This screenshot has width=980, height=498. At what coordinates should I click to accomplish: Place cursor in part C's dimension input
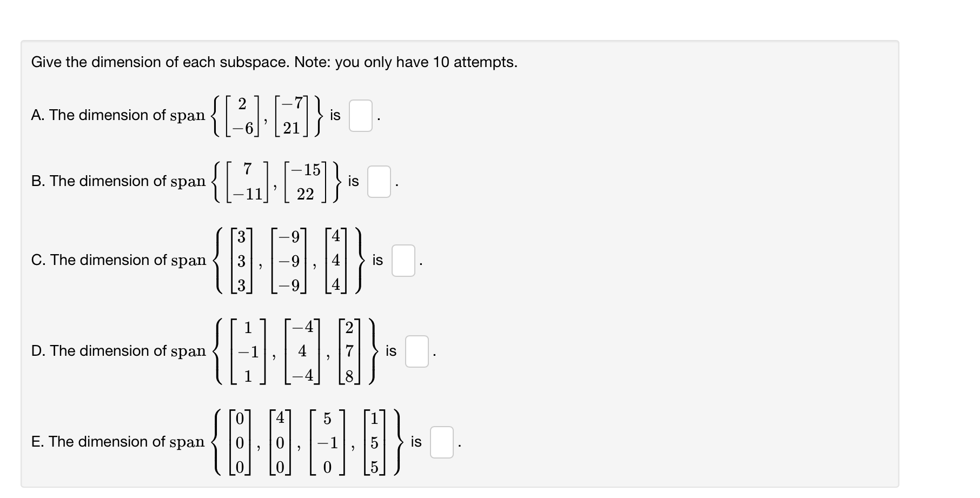coord(402,261)
